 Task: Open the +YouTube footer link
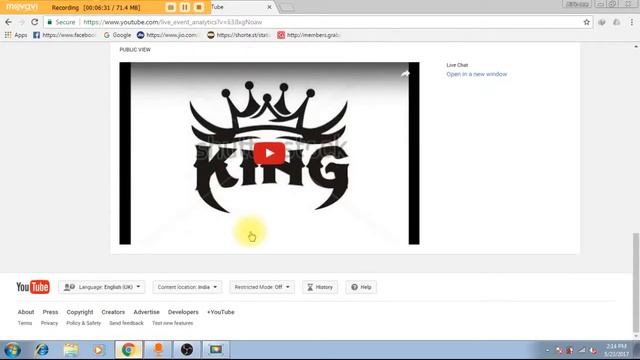click(220, 312)
